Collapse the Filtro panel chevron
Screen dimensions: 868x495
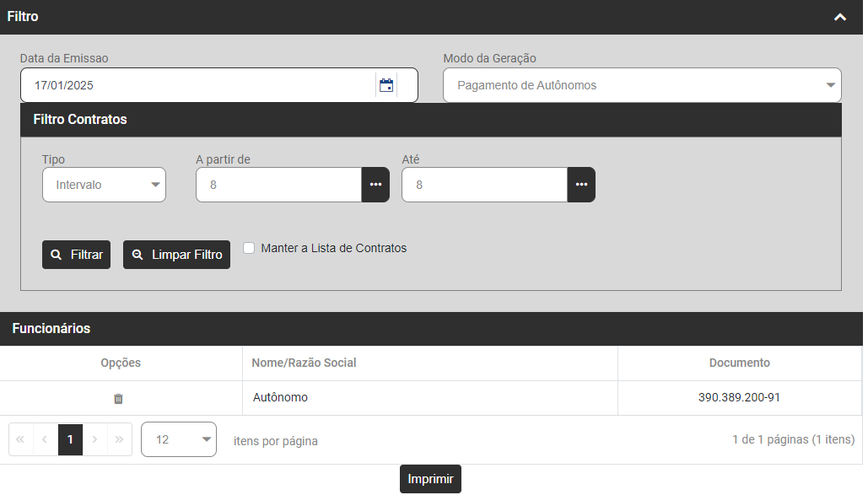(839, 17)
